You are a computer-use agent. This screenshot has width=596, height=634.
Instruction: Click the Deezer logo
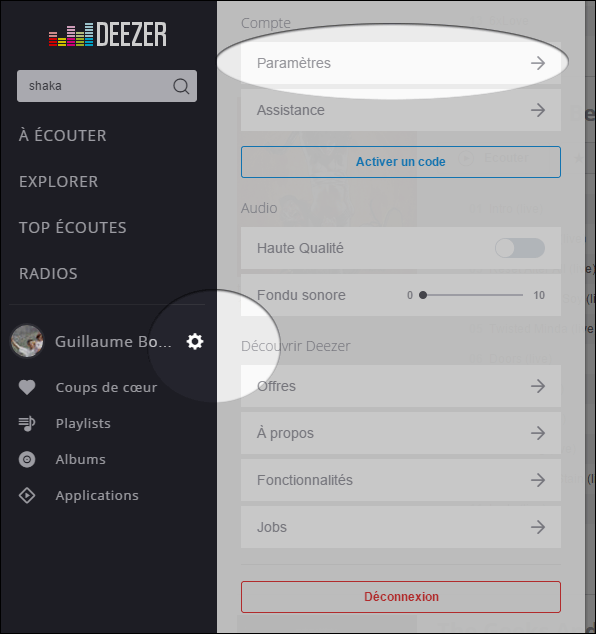(108, 34)
